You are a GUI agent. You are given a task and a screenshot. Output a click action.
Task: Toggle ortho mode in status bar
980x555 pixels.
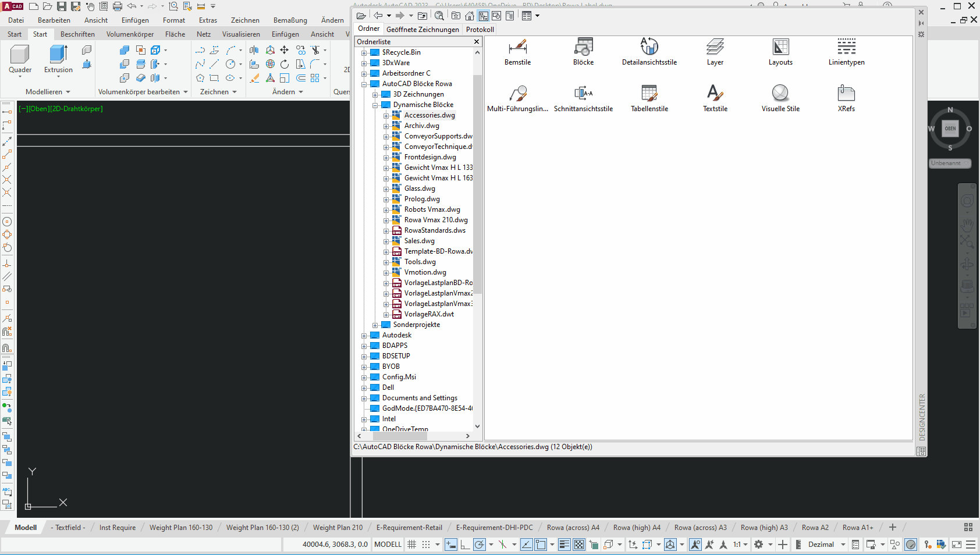pyautogui.click(x=465, y=545)
